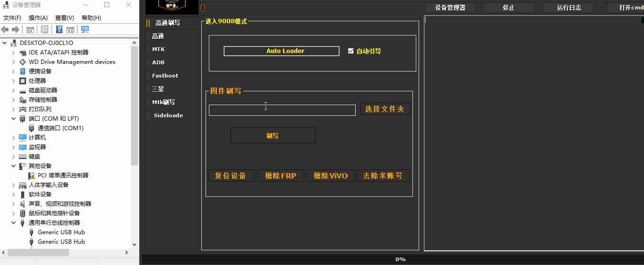Click the 刷写 flash button
Viewport: 644px width, 265px height.
(x=273, y=135)
